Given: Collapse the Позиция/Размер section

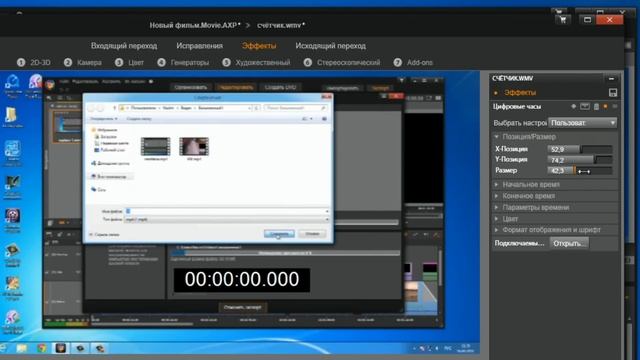Looking at the screenshot, I should (497, 137).
